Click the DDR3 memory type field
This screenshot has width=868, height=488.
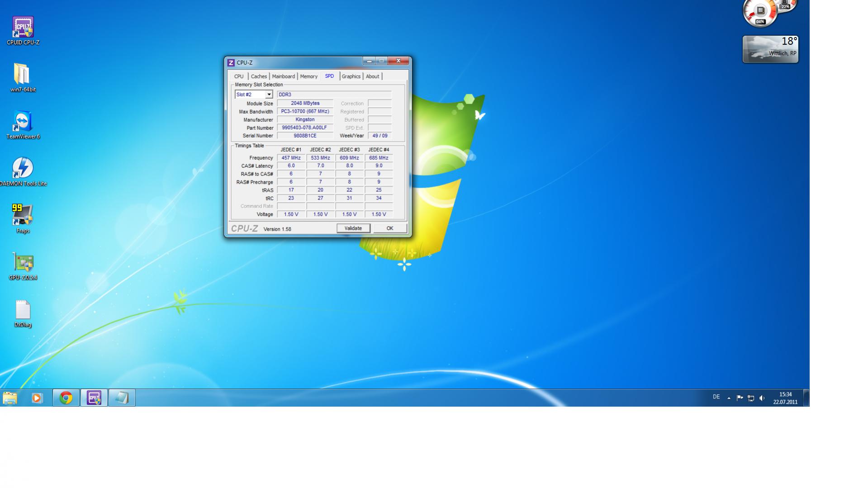pos(334,95)
